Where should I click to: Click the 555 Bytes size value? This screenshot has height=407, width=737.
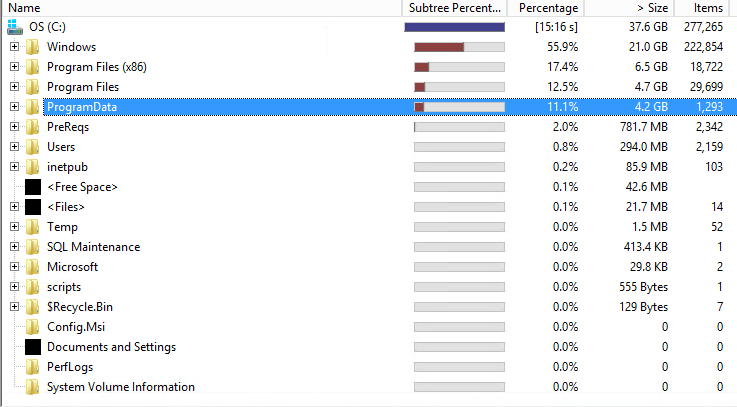(643, 287)
